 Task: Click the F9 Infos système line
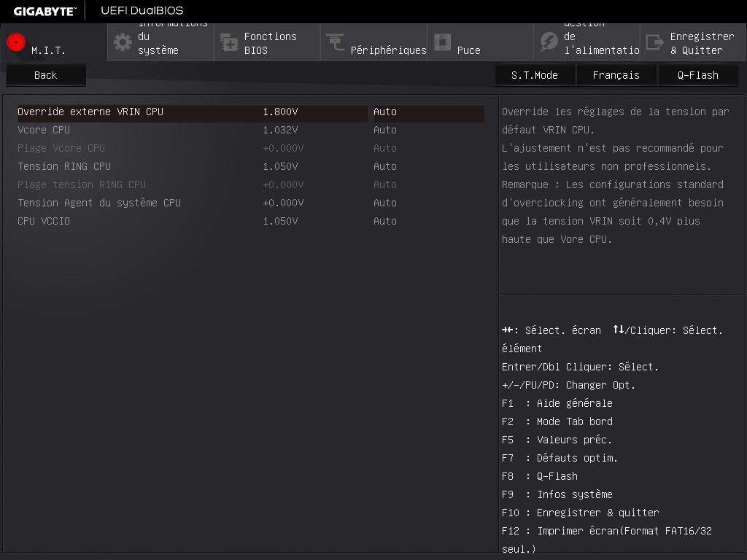557,495
